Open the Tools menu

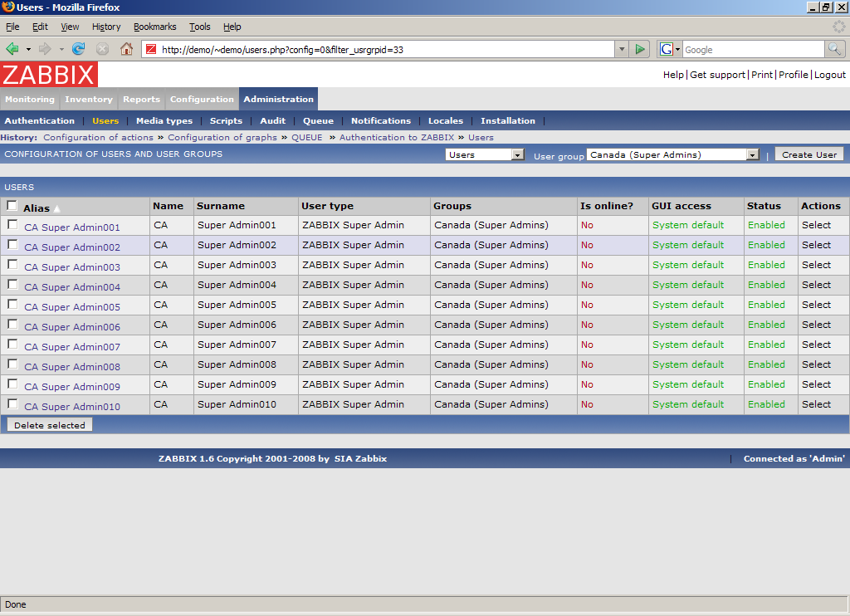point(199,27)
